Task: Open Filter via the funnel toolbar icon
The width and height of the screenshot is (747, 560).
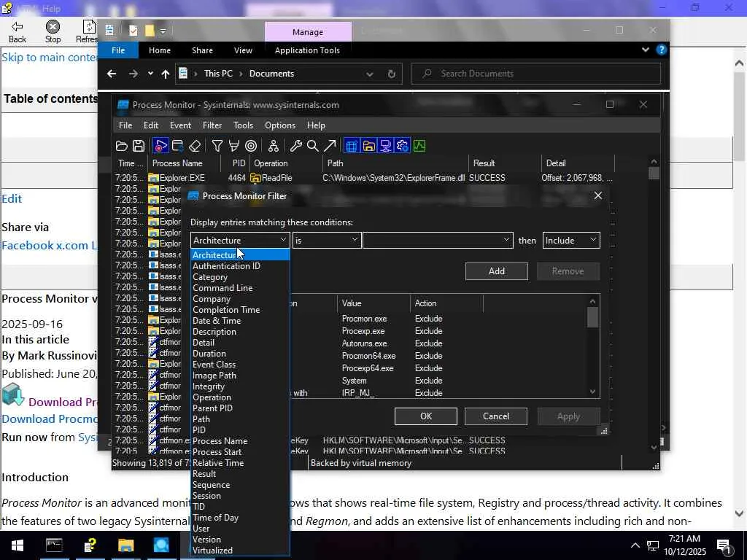Action: (217, 146)
